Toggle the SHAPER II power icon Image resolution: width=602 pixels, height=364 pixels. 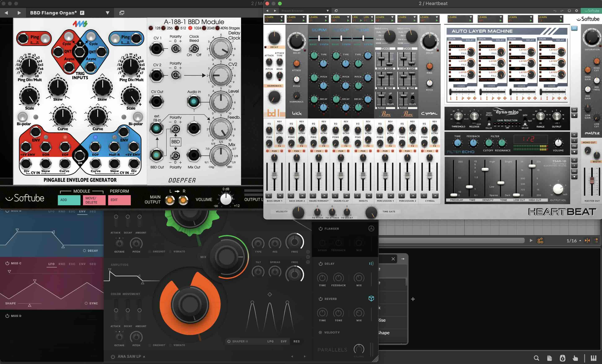(229, 341)
